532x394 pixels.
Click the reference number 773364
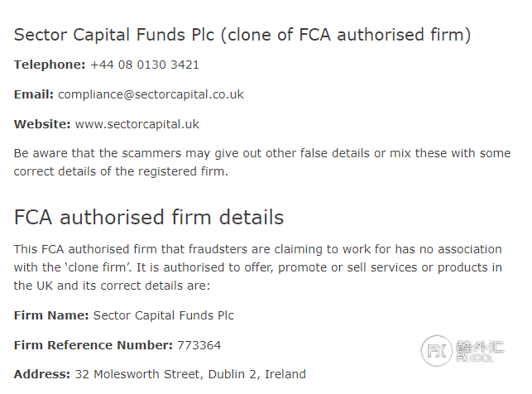click(199, 345)
